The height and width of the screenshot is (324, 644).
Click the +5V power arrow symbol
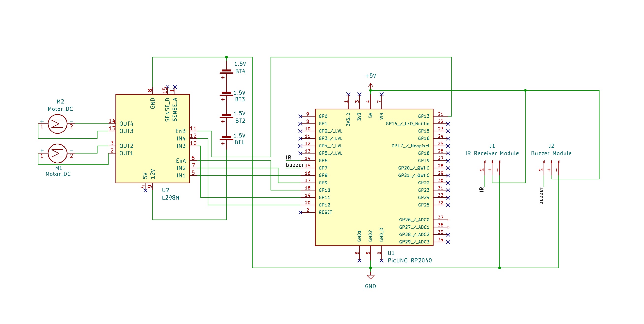coord(370,85)
